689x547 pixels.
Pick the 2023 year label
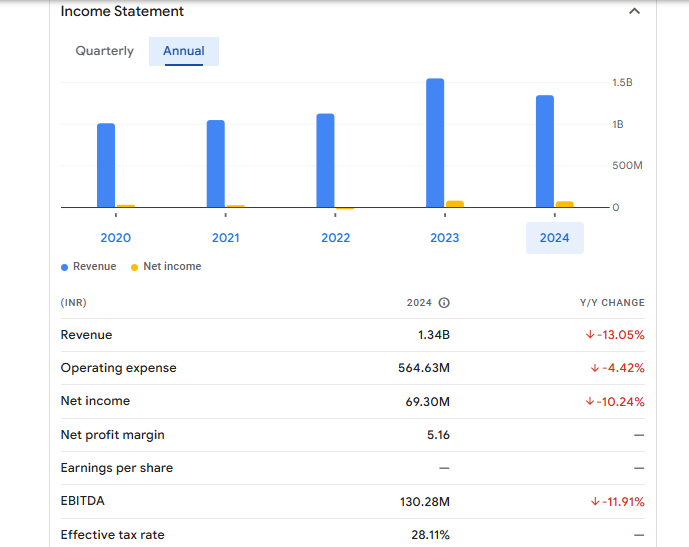tap(445, 238)
